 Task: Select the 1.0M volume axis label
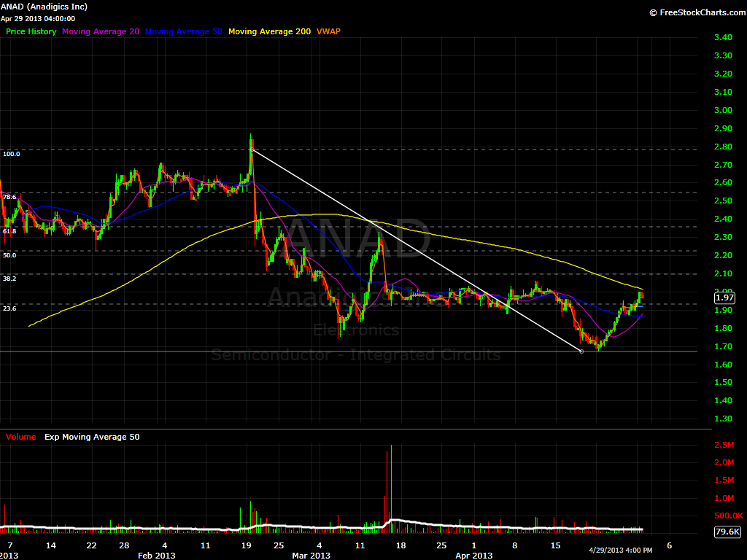tap(724, 499)
